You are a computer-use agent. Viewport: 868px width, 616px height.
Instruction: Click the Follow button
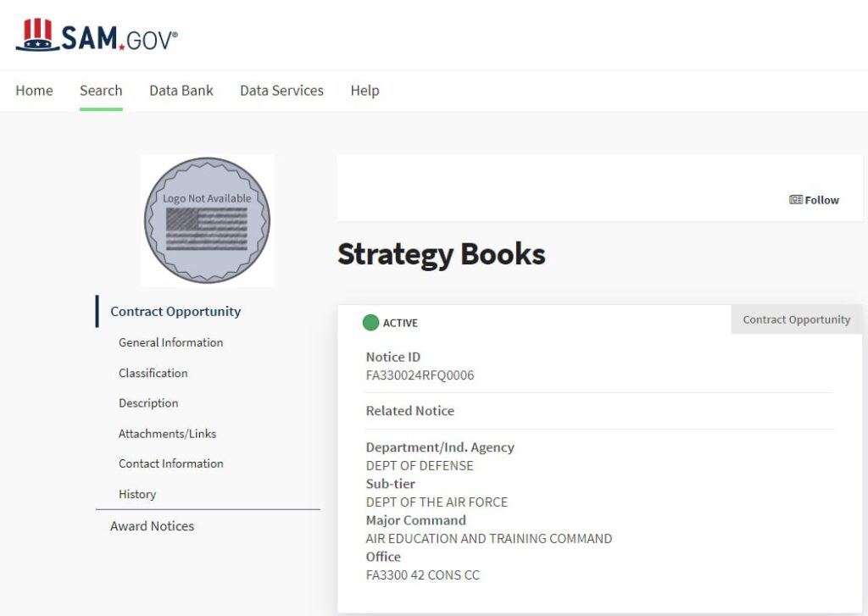pos(814,200)
